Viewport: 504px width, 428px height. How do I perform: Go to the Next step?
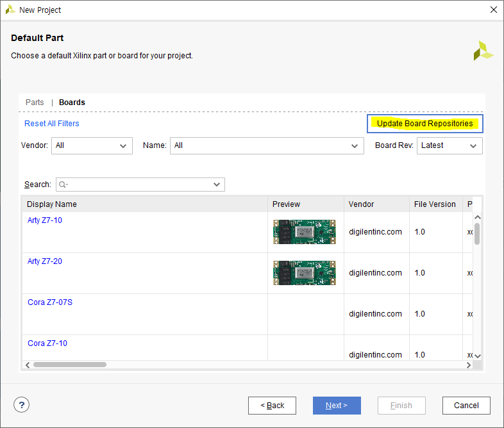point(337,406)
